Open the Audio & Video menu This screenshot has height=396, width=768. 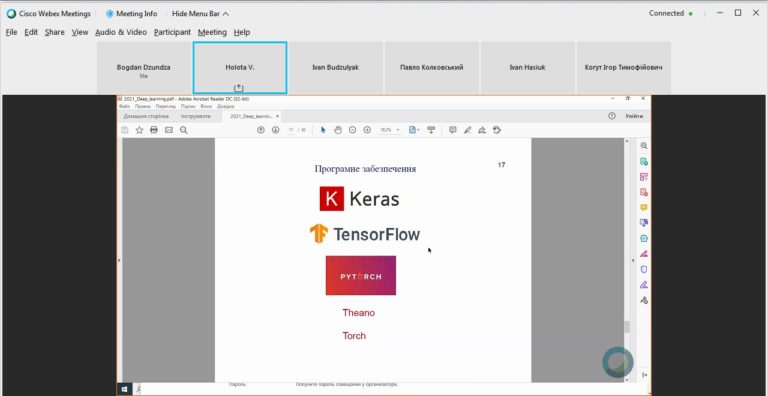point(120,32)
